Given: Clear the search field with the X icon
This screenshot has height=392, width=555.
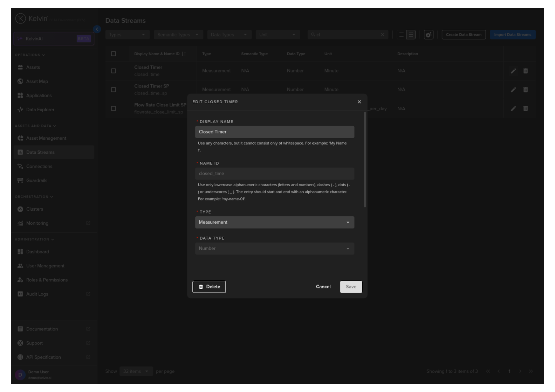Looking at the screenshot, I should coord(382,35).
